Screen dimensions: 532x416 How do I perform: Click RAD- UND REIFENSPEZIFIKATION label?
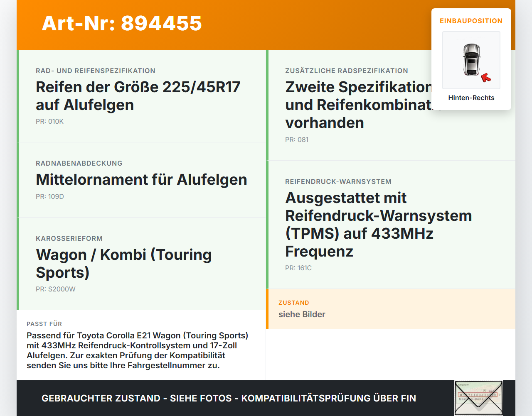[96, 71]
